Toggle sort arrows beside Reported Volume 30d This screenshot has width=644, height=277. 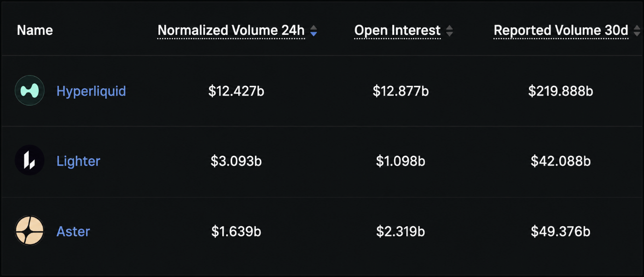point(637,31)
